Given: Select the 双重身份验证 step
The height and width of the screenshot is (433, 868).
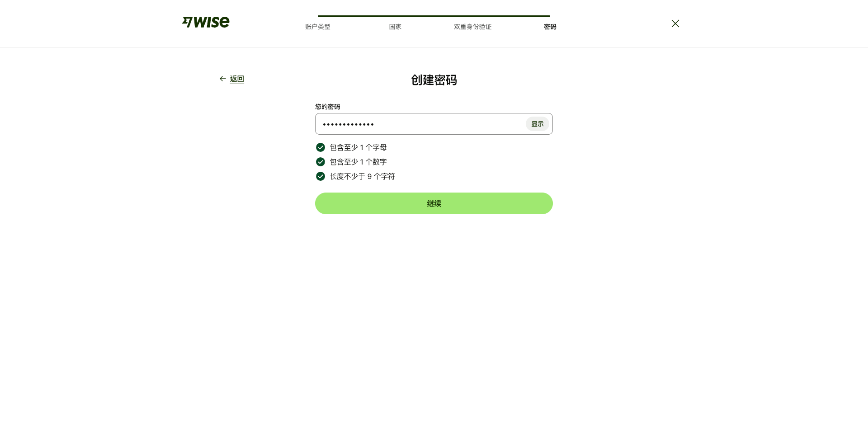Looking at the screenshot, I should [x=472, y=27].
